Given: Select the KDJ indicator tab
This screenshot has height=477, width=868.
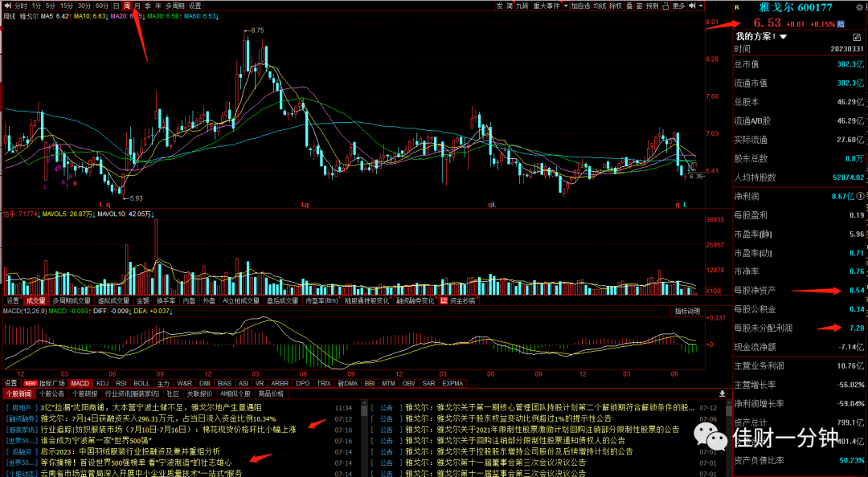Looking at the screenshot, I should click(102, 383).
